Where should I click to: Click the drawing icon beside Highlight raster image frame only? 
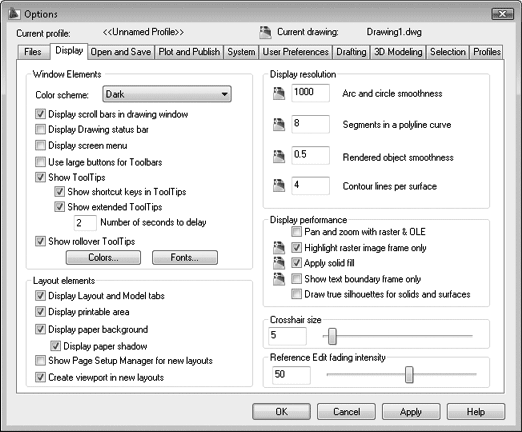coord(279,247)
